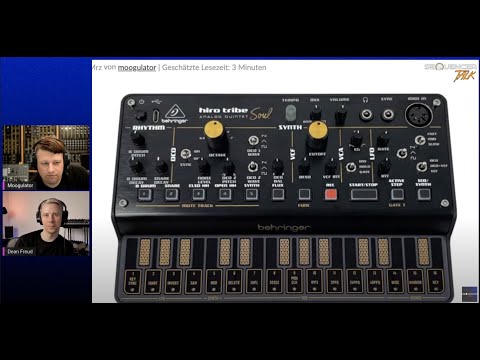The width and height of the screenshot is (480, 360).
Task: Toggle the DCO 1 Wave switch
Action: 253,140
